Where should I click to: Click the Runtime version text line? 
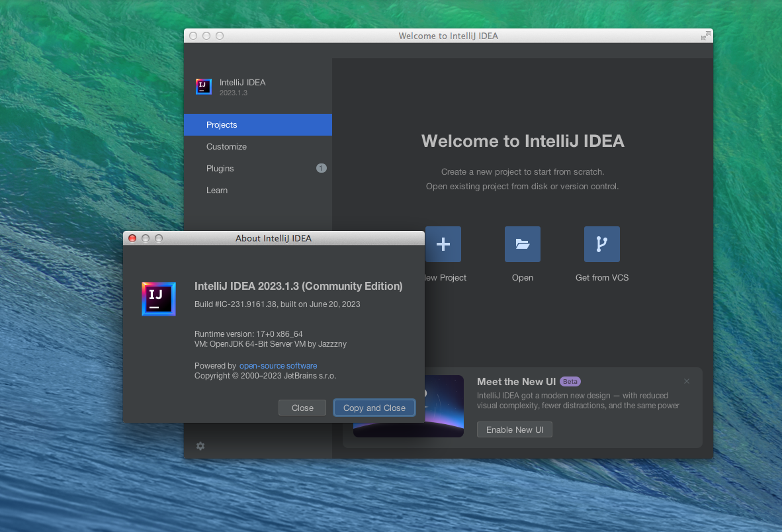[x=248, y=334]
